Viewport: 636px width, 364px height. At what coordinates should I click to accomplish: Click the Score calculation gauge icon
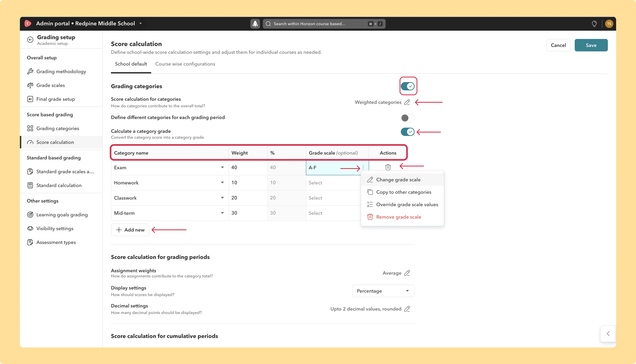[30, 142]
